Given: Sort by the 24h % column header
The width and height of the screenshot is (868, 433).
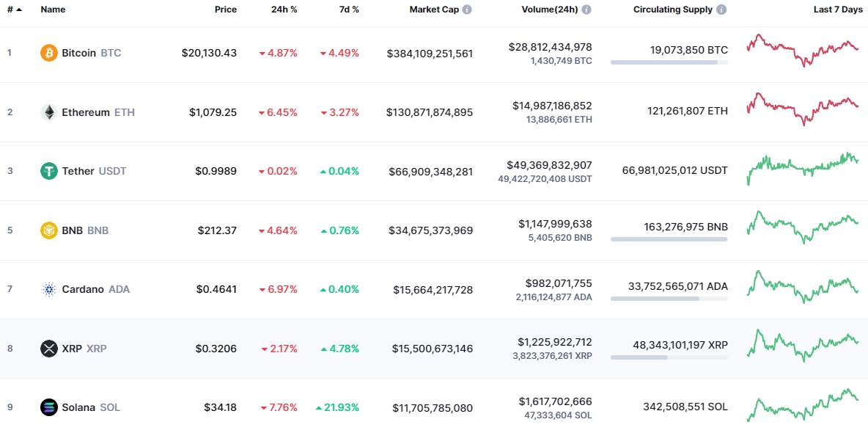Looking at the screenshot, I should pos(284,10).
